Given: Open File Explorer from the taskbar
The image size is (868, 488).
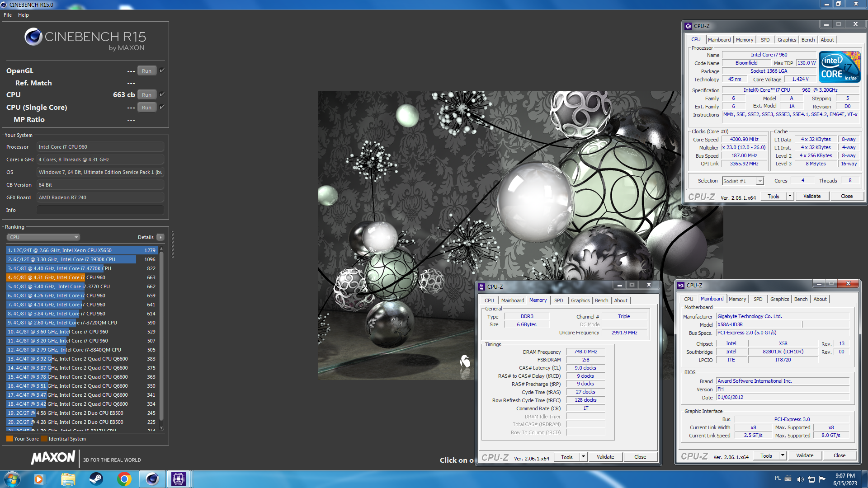Looking at the screenshot, I should pyautogui.click(x=68, y=479).
